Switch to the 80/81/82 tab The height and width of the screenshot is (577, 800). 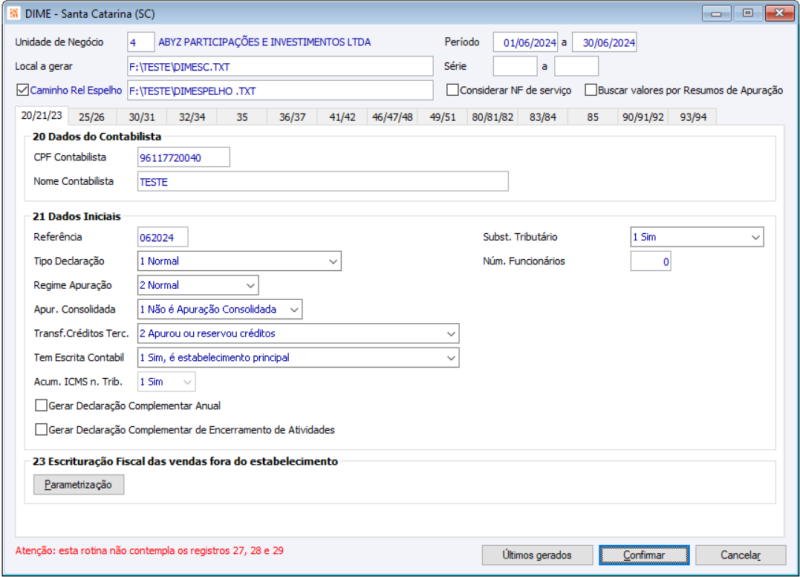click(492, 117)
